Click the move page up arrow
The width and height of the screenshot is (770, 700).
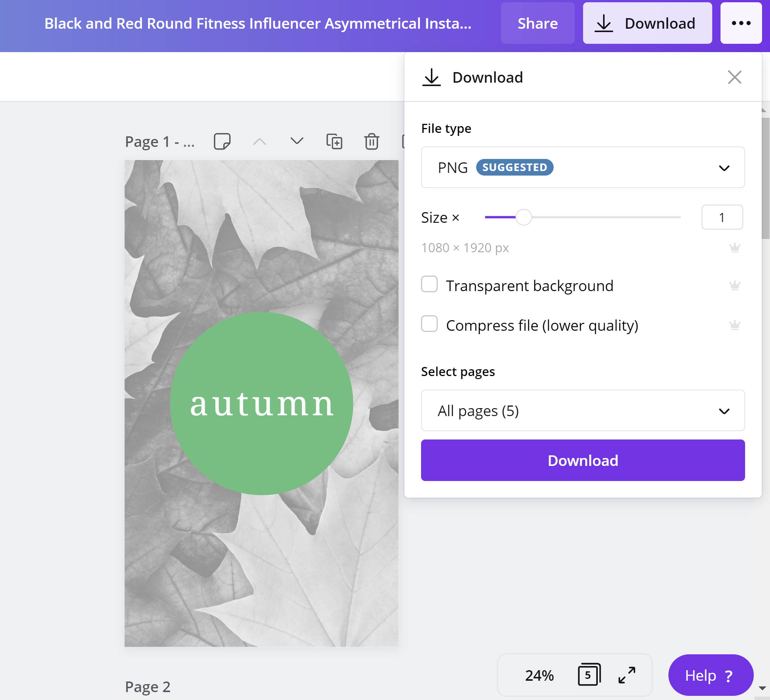point(259,141)
